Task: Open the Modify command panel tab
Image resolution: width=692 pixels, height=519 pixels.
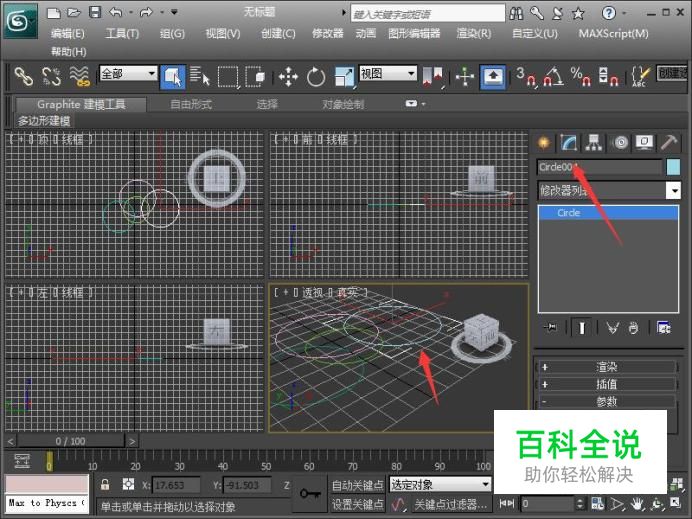Action: pyautogui.click(x=569, y=142)
